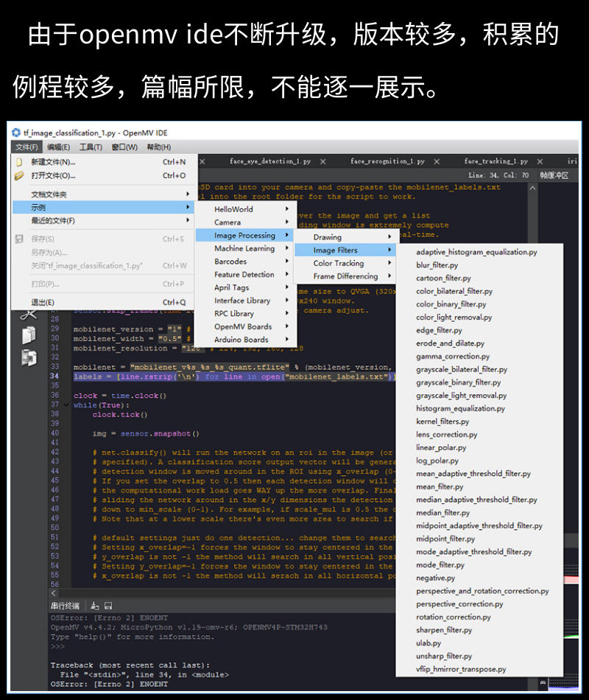Image resolution: width=589 pixels, height=700 pixels.
Task: Click the 串行终端 serial terminal label
Action: pos(65,606)
